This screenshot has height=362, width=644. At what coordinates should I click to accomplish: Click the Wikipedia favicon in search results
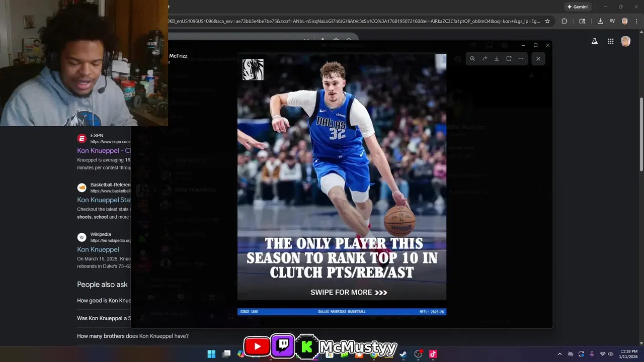82,237
